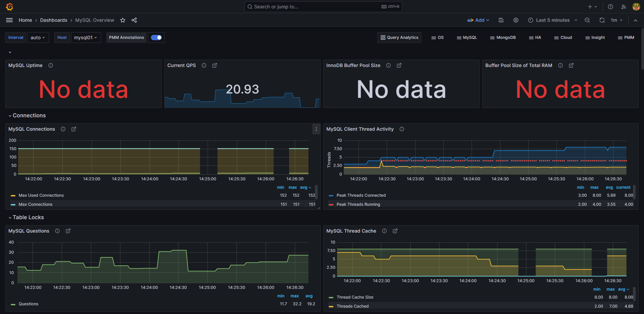Open the HA menu

click(535, 38)
